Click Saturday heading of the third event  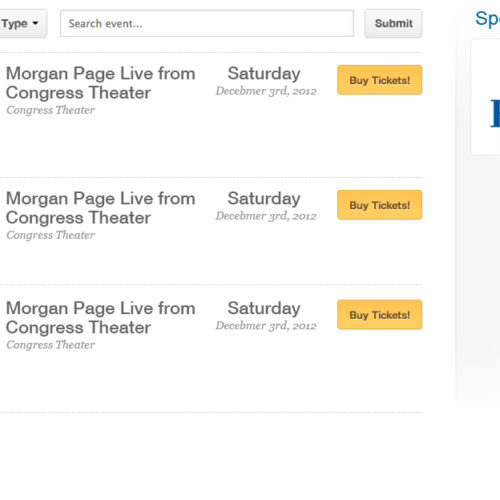[264, 308]
